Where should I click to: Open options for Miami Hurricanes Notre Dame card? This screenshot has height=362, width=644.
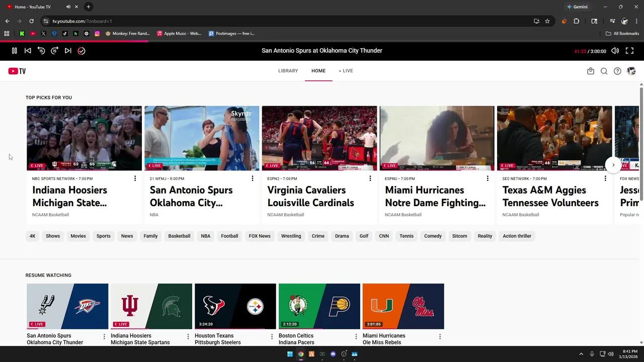click(488, 178)
